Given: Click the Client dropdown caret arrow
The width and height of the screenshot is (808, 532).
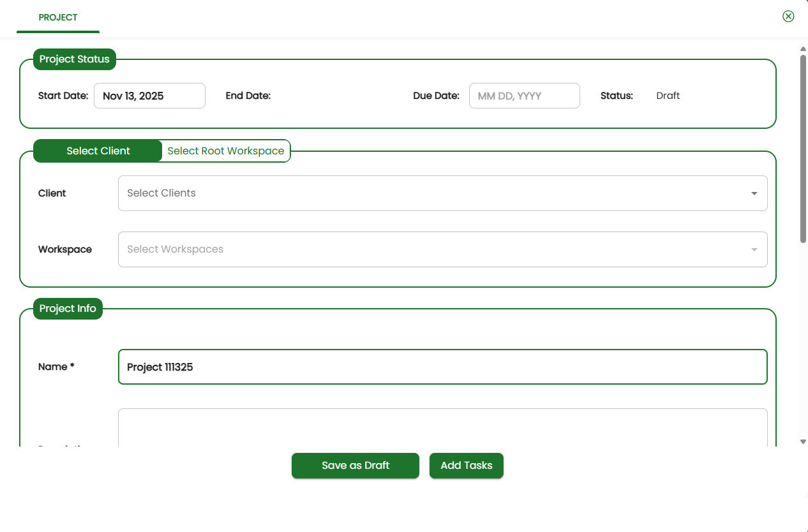Looking at the screenshot, I should 754,193.
